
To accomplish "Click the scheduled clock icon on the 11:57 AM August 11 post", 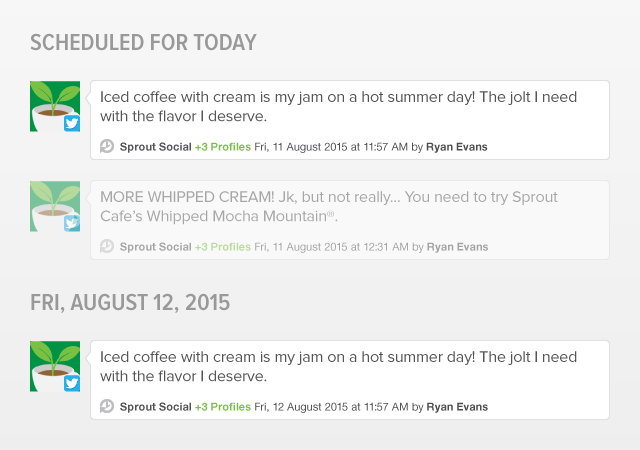I will pyautogui.click(x=107, y=146).
